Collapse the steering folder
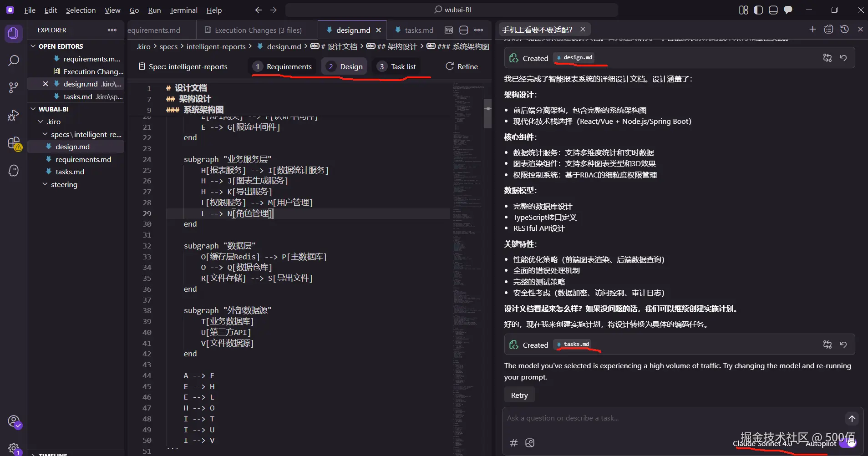Viewport: 868px width, 456px height. point(76,184)
